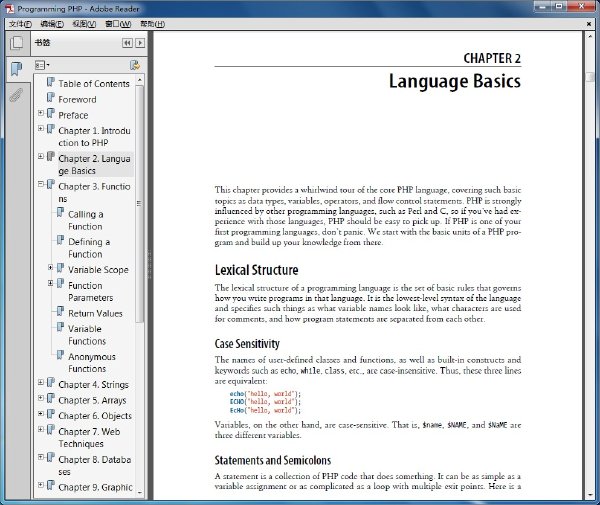Expand Chapter 1 Introduction to PHP bookmark
Image resolution: width=600 pixels, height=505 pixels.
coord(41,129)
